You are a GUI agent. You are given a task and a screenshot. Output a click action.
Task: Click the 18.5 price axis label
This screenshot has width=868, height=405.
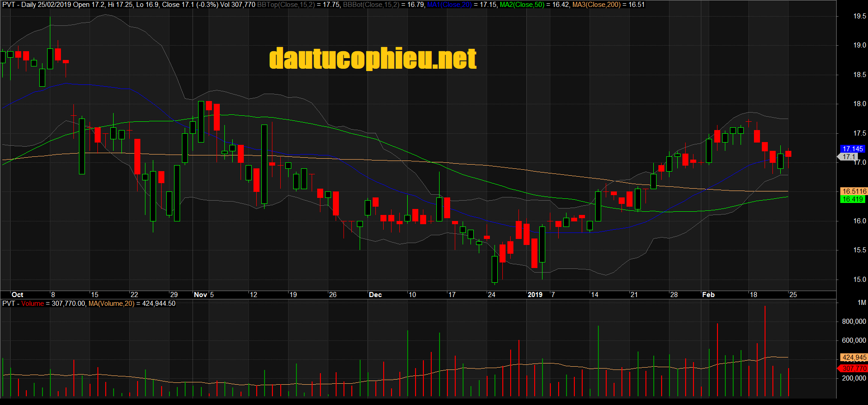coord(860,75)
